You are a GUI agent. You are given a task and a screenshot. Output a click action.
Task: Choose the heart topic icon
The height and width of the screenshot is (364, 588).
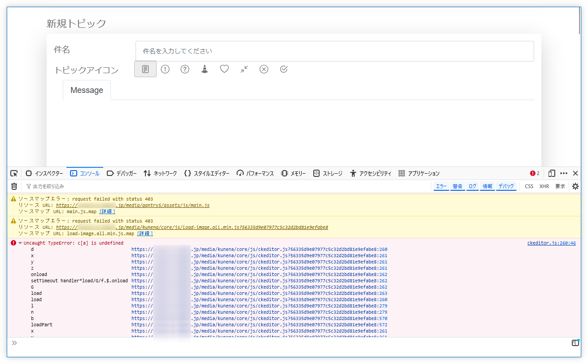[x=224, y=69]
